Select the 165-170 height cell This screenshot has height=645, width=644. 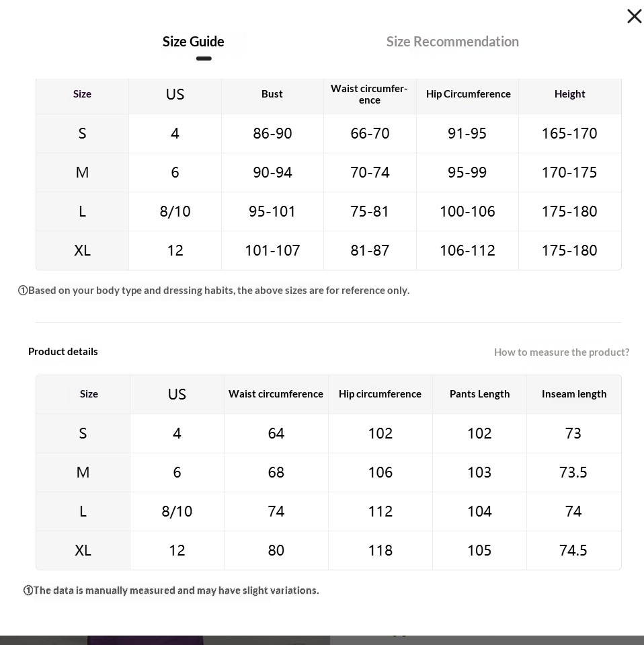point(569,134)
